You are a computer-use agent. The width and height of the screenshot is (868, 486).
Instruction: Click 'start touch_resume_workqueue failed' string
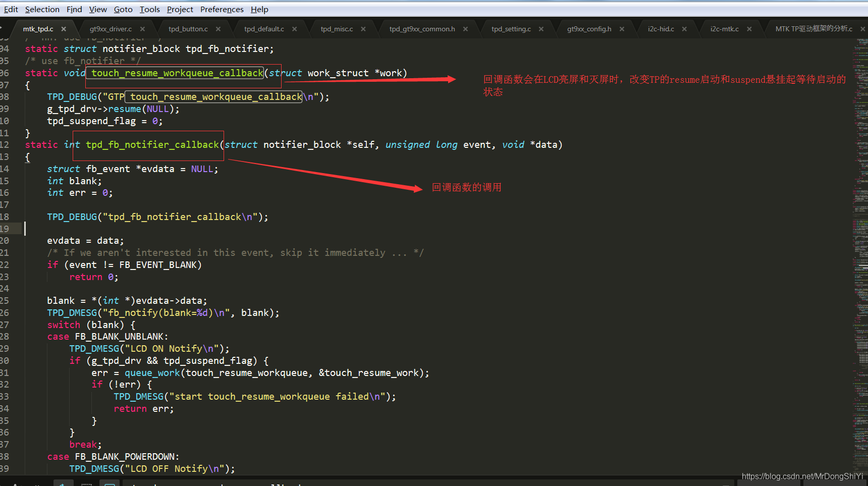(278, 397)
